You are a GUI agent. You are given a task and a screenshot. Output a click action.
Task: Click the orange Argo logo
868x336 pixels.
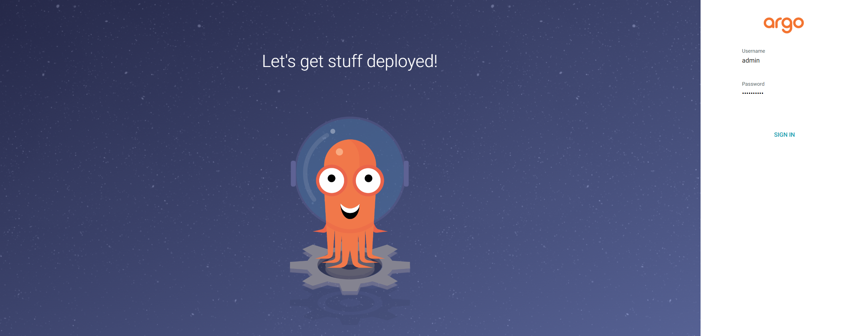(x=783, y=24)
